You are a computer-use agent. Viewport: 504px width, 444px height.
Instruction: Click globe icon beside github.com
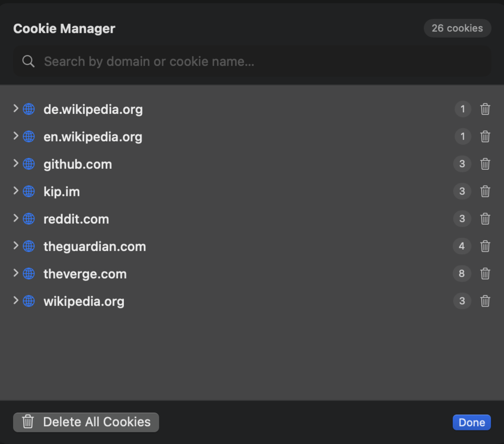coord(29,164)
